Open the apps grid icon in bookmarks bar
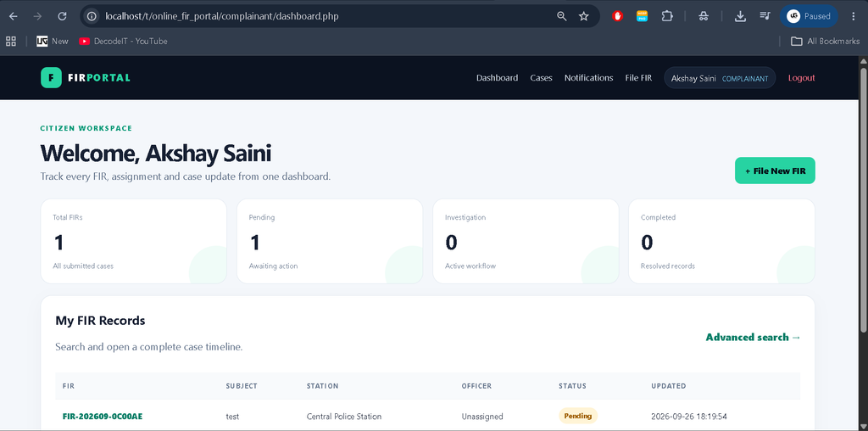 coord(11,41)
